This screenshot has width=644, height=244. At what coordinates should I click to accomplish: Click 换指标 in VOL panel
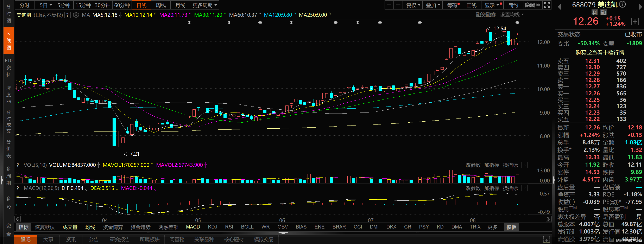[x=510, y=165]
